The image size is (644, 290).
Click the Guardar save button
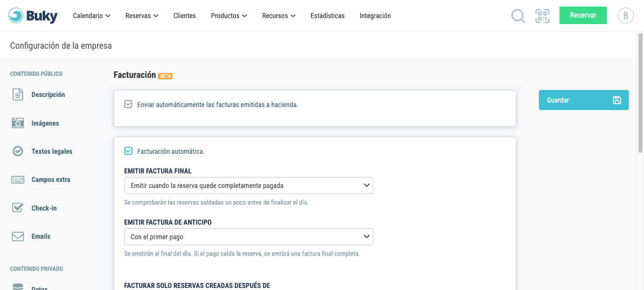[x=584, y=100]
